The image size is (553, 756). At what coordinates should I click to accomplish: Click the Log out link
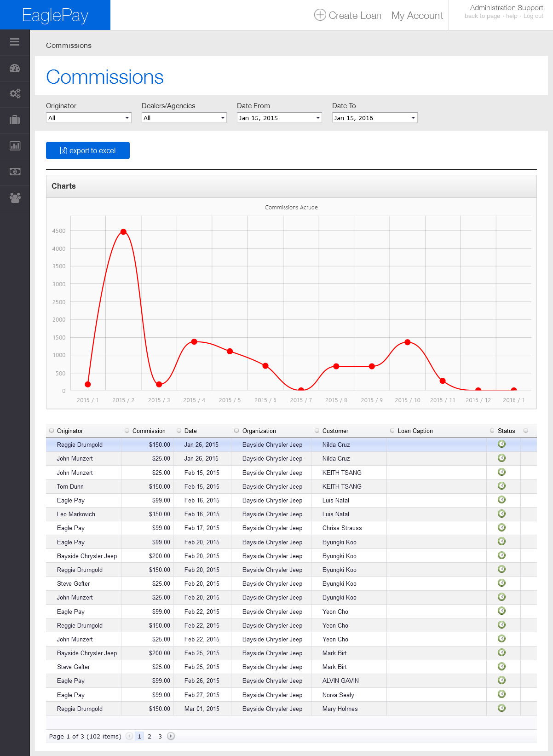(x=533, y=16)
